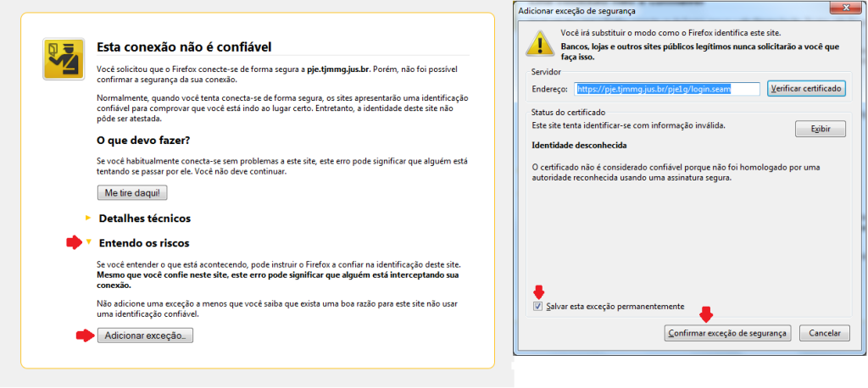Click the Me tire daqui! button

click(132, 193)
